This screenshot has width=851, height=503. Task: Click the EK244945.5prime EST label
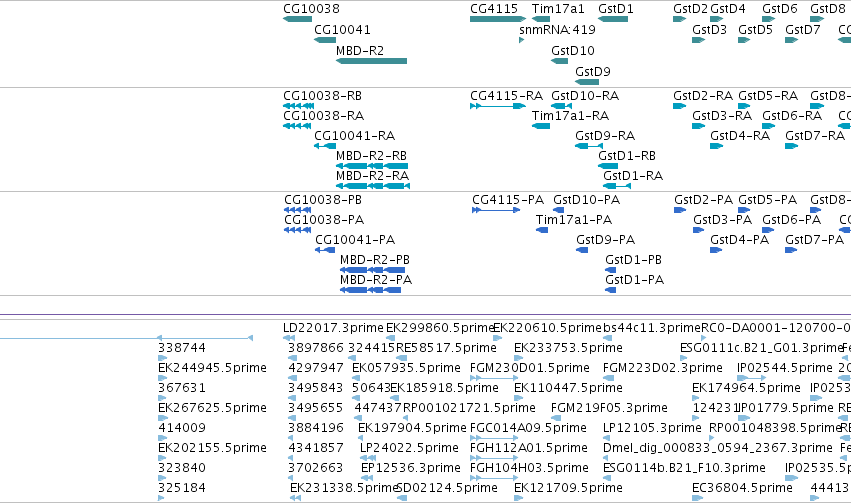(212, 368)
